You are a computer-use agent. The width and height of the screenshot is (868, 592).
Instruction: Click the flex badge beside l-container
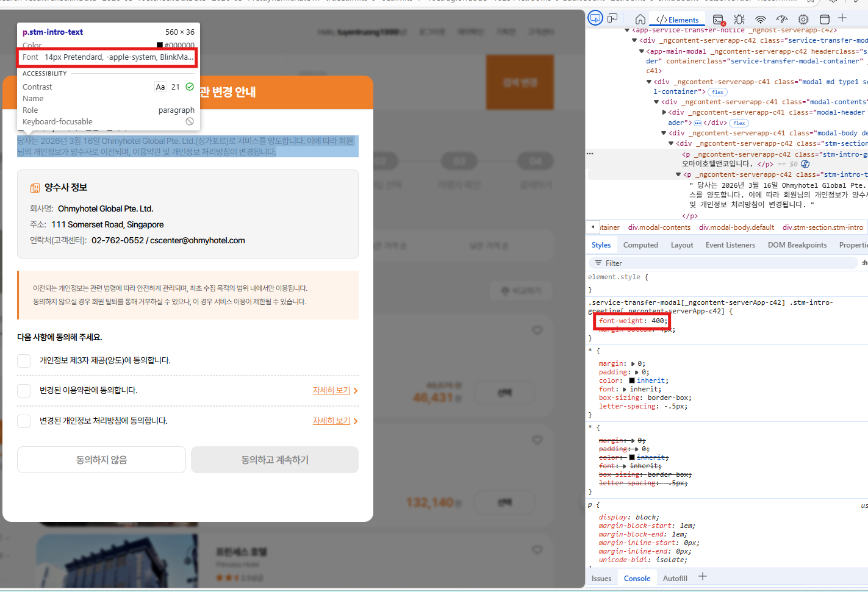(718, 92)
